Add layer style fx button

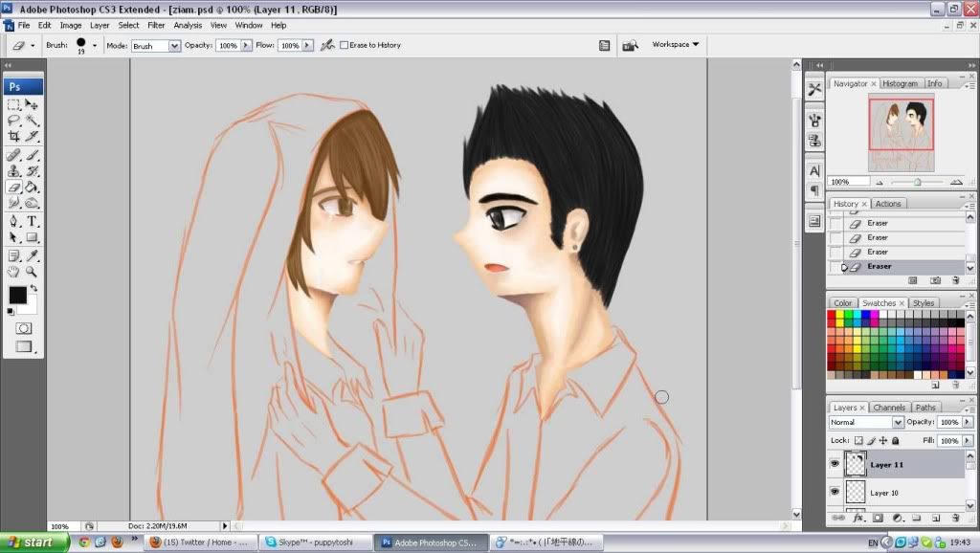858,518
